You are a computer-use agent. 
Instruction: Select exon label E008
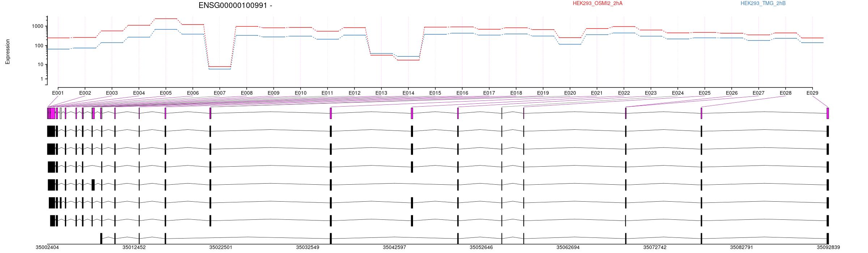[247, 93]
